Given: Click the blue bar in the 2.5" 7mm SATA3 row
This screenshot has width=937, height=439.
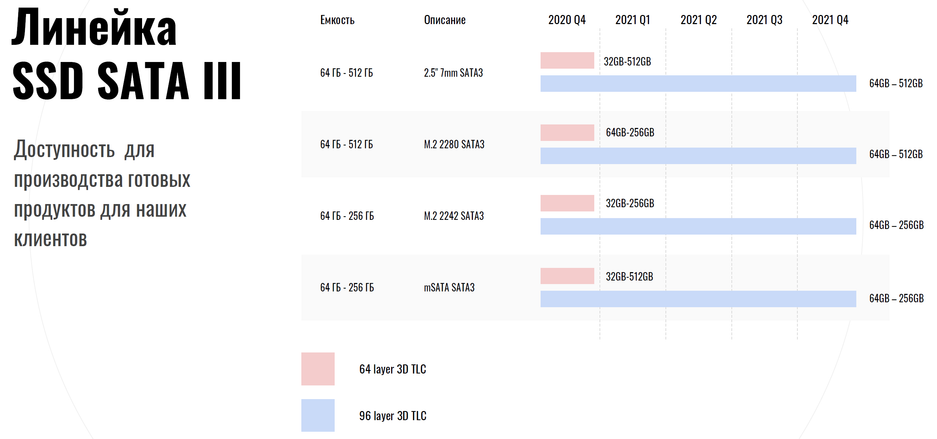Looking at the screenshot, I should [698, 83].
